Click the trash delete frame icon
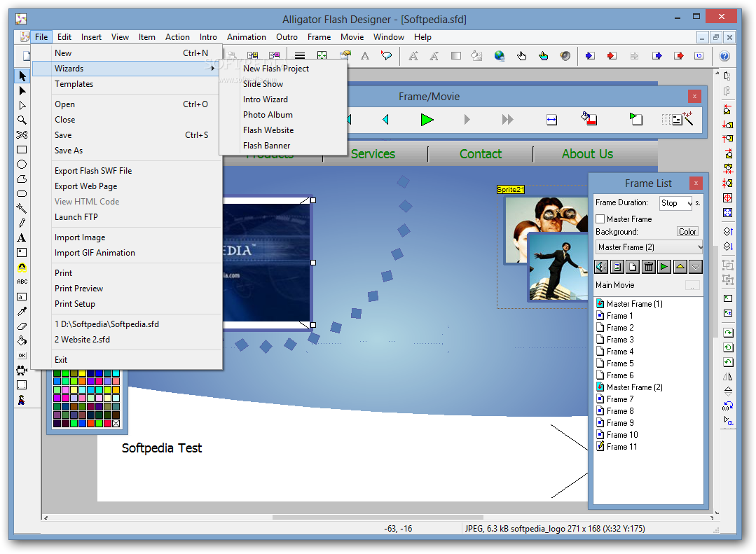The image size is (756, 554). click(x=649, y=267)
